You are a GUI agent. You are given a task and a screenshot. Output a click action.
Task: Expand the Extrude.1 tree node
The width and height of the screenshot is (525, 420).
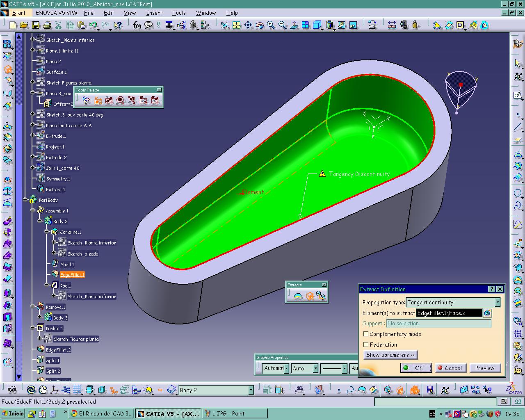[x=33, y=136]
